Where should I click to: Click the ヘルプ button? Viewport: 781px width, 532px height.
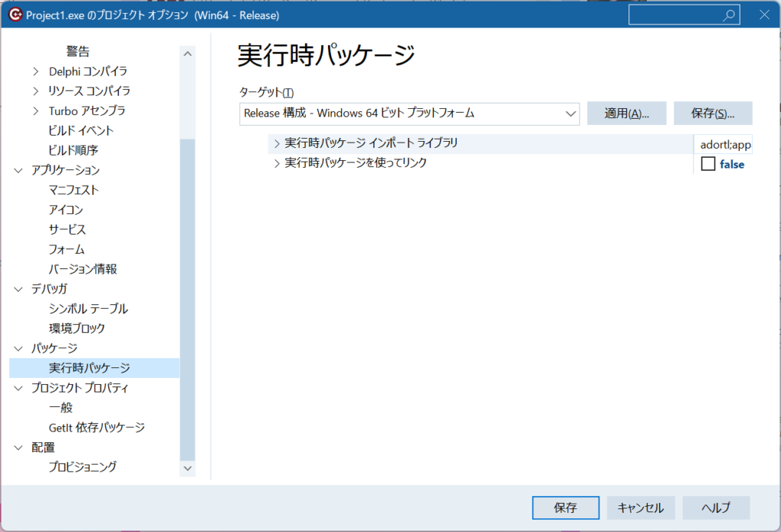pos(715,508)
